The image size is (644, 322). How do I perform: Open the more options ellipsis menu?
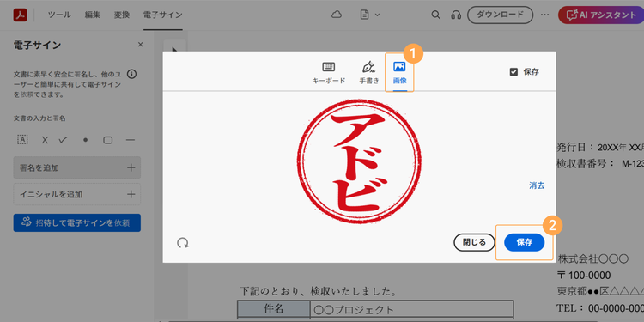[544, 15]
